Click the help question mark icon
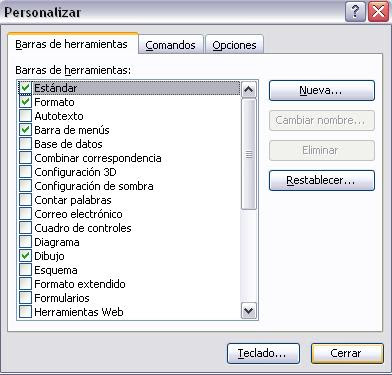 [x=355, y=12]
